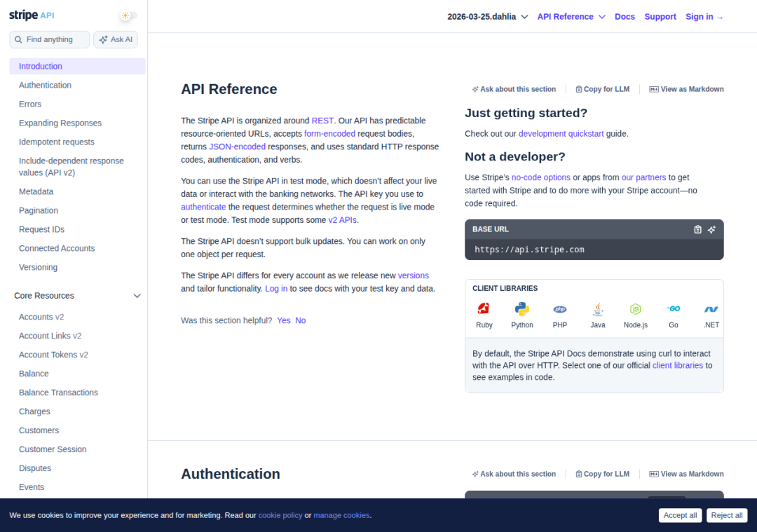Open the API Reference navigation dropdown

pos(571,16)
